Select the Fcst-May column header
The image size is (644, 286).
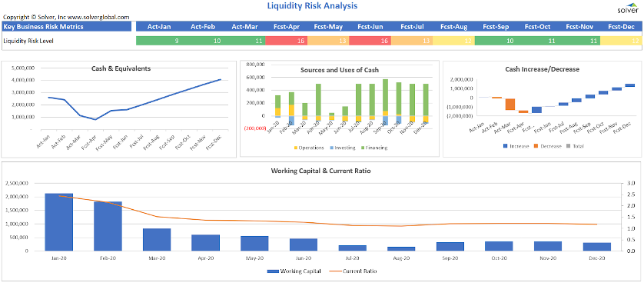328,27
